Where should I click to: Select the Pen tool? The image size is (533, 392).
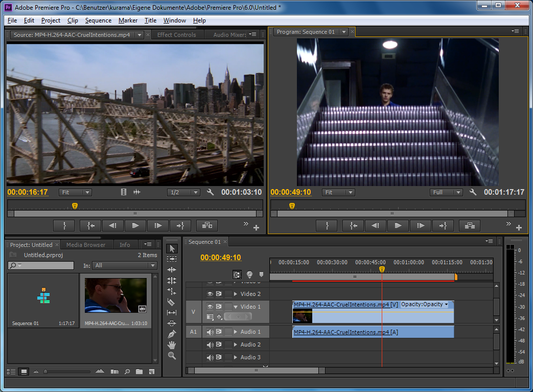tap(172, 334)
